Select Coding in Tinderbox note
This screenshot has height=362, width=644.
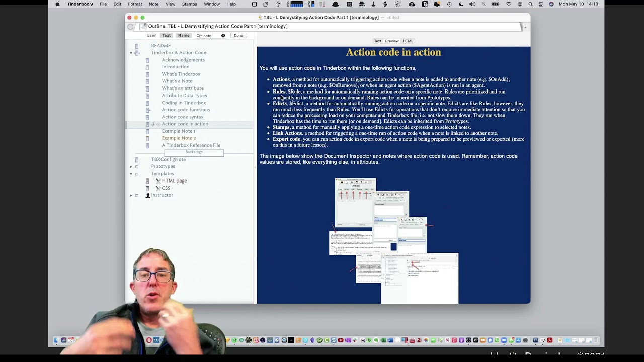coord(184,103)
